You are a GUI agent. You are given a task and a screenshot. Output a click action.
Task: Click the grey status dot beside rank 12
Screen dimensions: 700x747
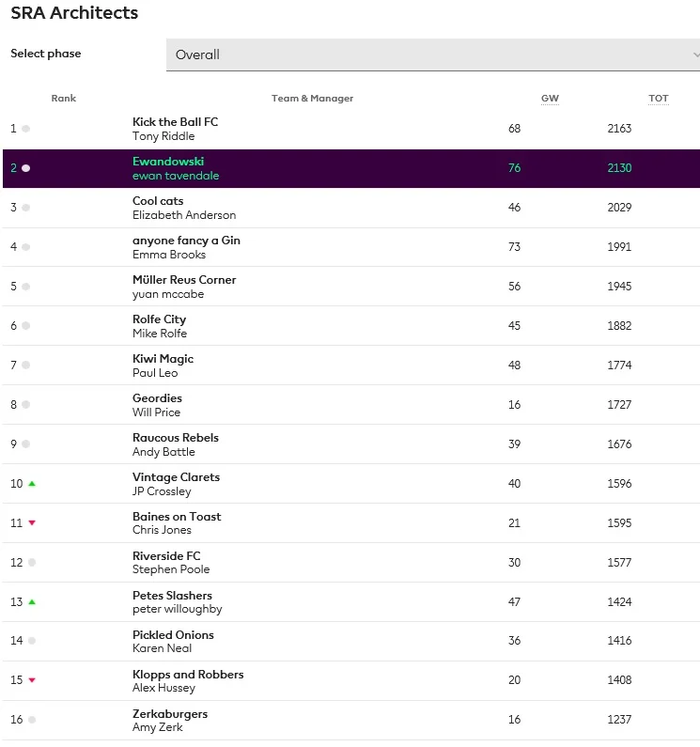[x=32, y=563]
